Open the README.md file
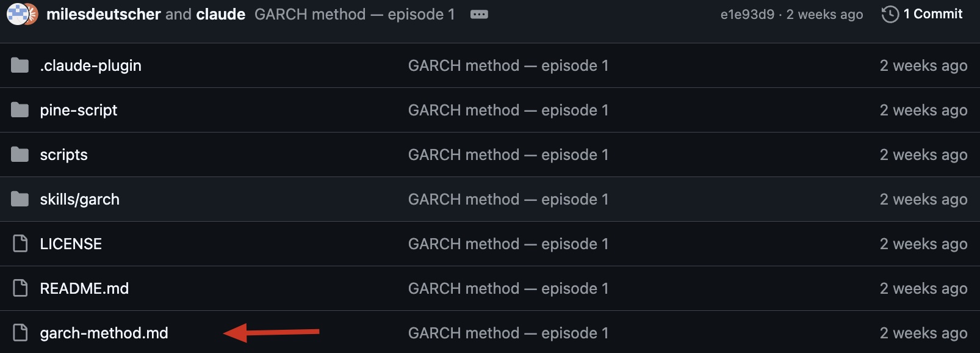This screenshot has width=980, height=353. pos(84,288)
